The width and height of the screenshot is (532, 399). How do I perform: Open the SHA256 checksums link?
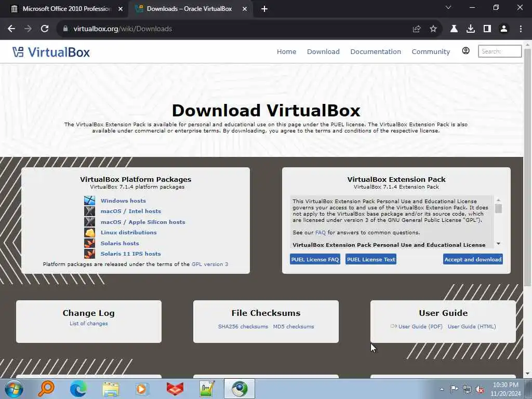[x=243, y=326]
